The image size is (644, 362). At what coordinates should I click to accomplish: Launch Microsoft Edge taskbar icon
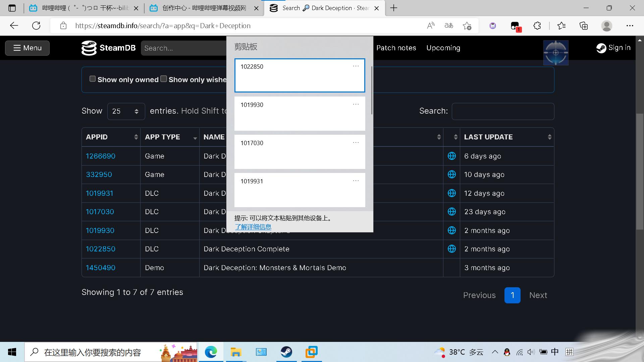[211, 352]
